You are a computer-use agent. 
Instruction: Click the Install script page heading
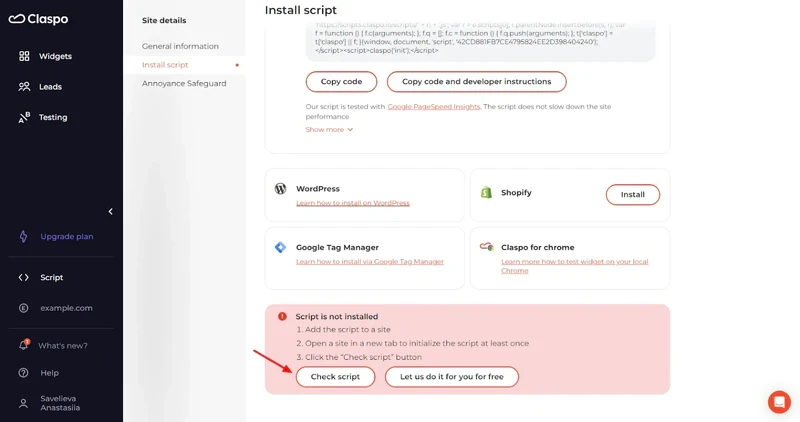(301, 10)
